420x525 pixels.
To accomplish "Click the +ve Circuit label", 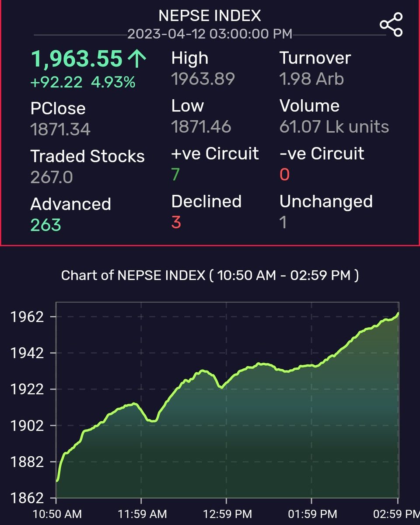I will pos(215,154).
